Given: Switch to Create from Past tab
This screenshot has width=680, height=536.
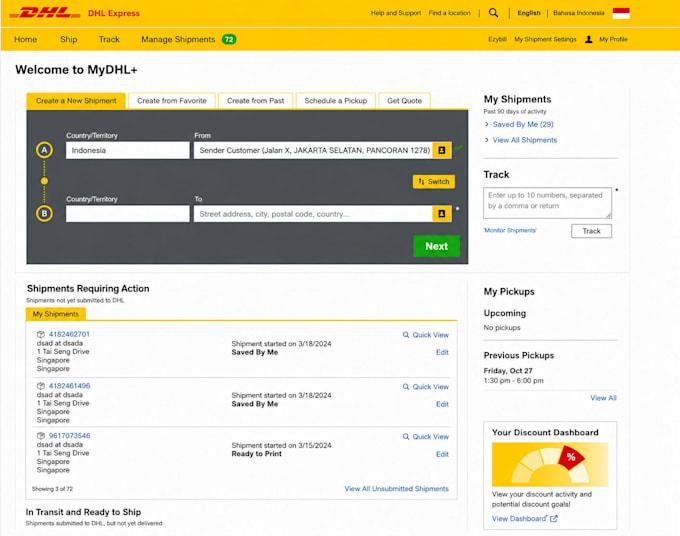Looking at the screenshot, I should [255, 101].
